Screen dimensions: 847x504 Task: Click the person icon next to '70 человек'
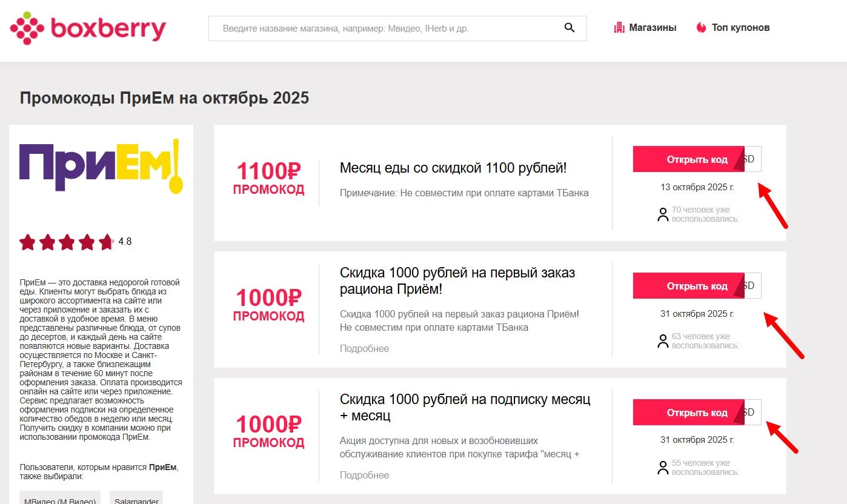tap(662, 213)
